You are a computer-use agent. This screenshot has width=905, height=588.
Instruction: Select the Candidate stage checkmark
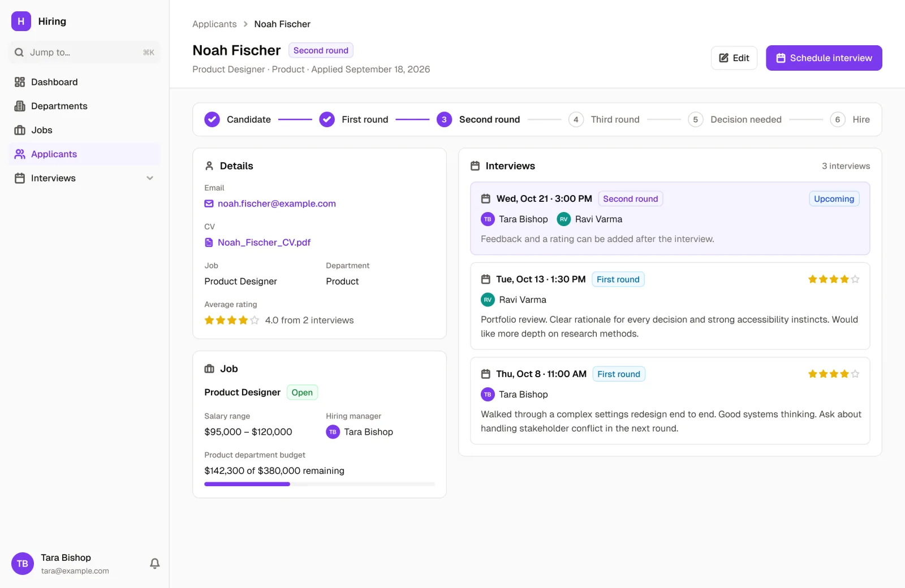212,119
